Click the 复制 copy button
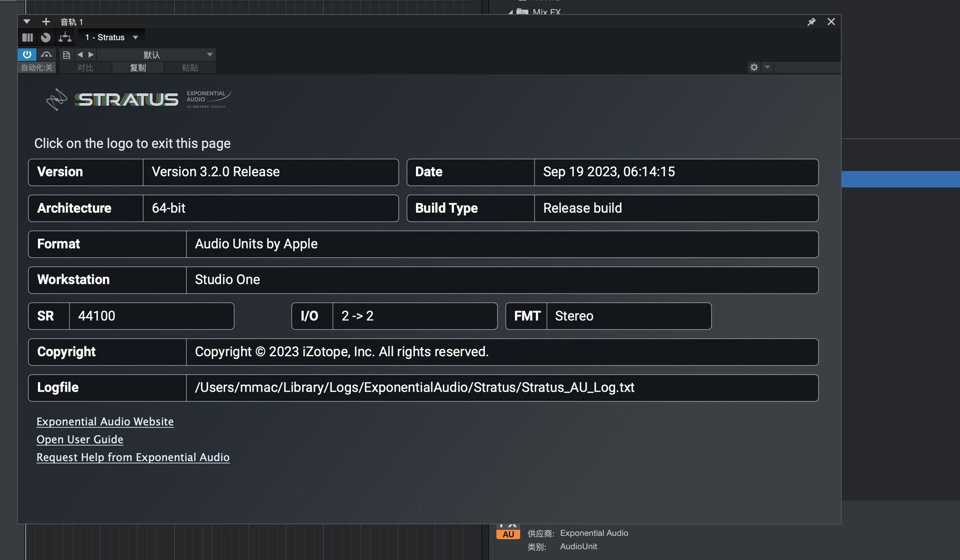 138,67
